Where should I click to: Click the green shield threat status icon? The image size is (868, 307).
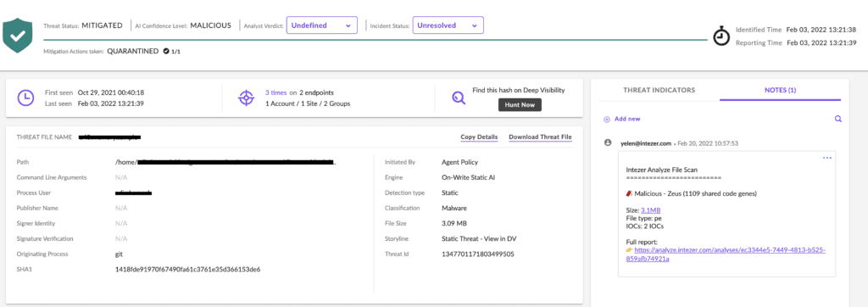point(18,36)
